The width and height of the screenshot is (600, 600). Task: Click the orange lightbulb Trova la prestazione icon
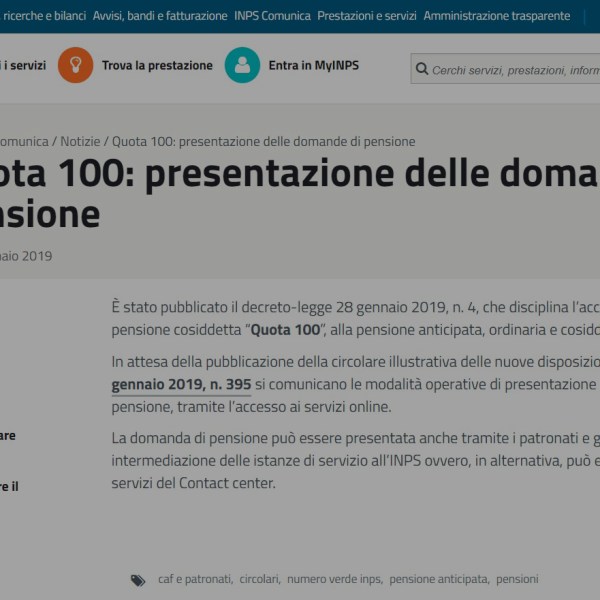pyautogui.click(x=75, y=65)
